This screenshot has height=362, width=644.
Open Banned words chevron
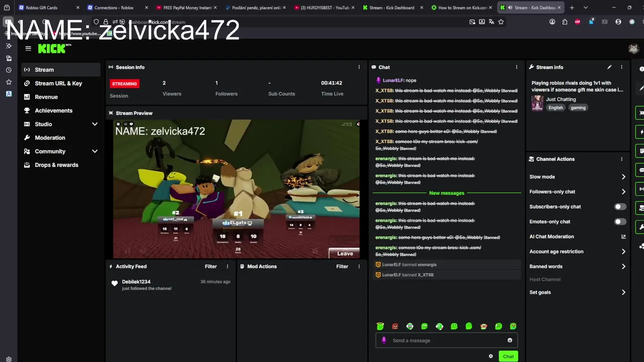click(x=623, y=266)
